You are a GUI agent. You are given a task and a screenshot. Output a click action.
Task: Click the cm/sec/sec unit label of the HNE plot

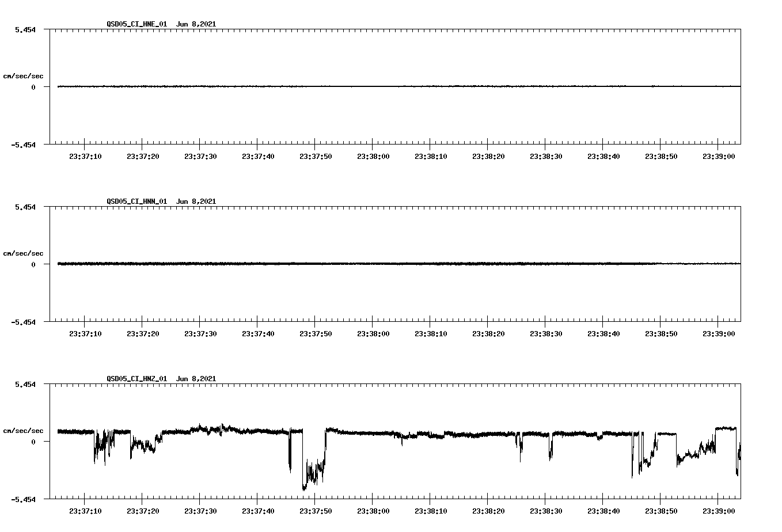click(23, 76)
